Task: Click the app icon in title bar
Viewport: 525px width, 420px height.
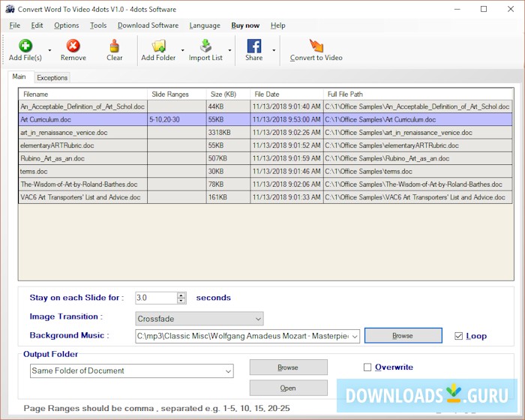Action: click(10, 9)
